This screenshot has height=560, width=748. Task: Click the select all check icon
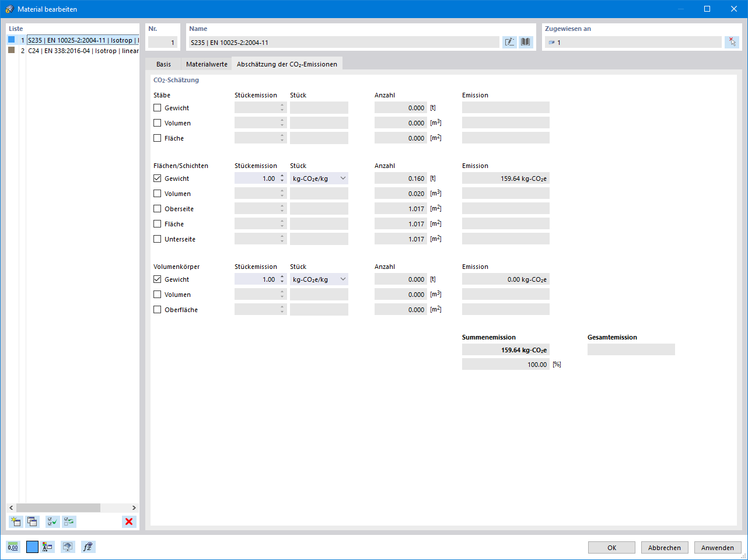pos(53,521)
